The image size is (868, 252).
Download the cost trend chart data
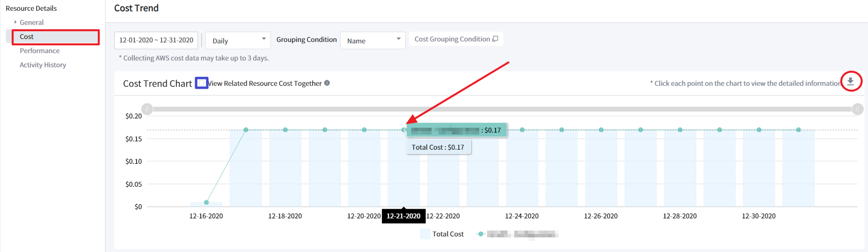[850, 81]
